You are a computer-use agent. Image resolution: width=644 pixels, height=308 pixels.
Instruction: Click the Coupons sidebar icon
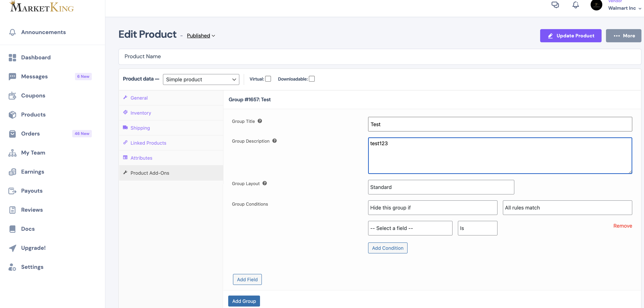[x=12, y=96]
